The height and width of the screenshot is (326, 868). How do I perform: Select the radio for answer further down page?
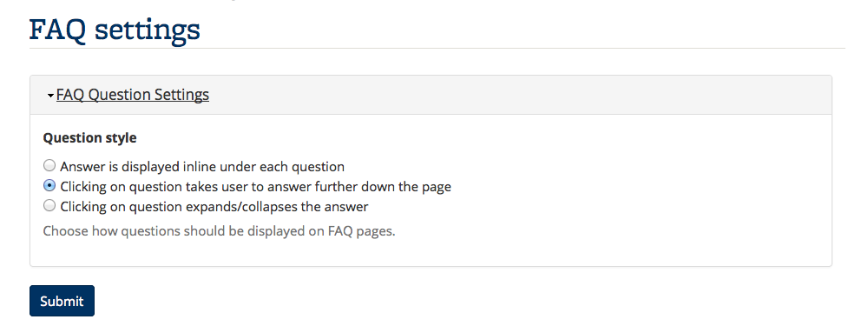[49, 185]
